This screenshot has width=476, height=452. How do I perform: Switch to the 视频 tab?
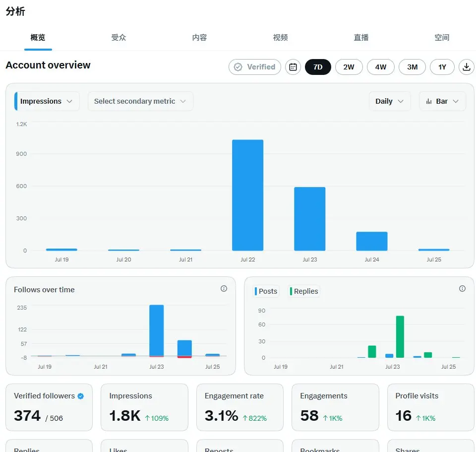pos(280,38)
